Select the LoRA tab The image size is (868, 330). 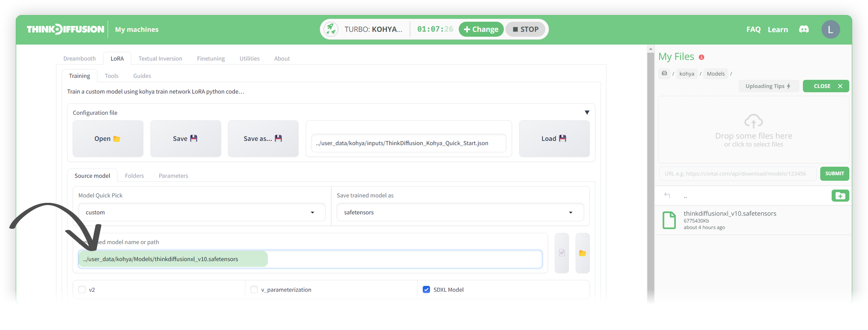tap(117, 59)
